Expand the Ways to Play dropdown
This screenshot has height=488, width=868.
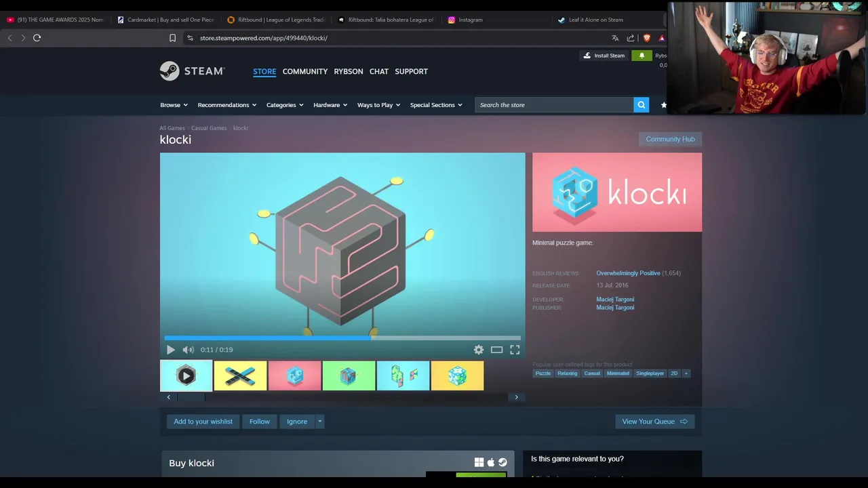(378, 105)
